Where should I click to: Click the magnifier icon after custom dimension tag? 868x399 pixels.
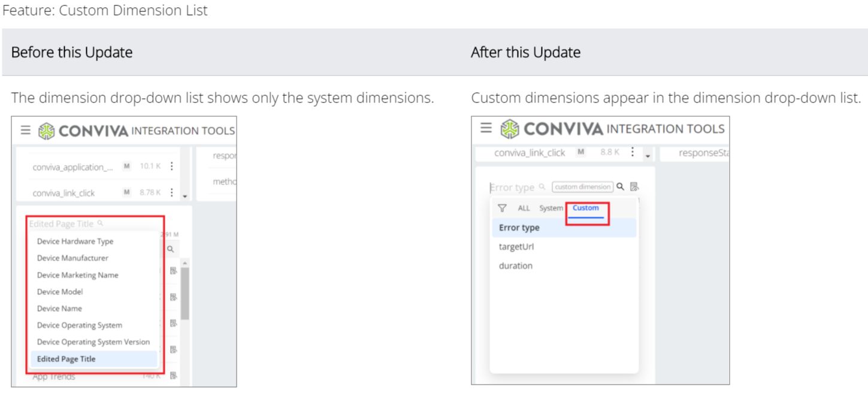click(621, 187)
